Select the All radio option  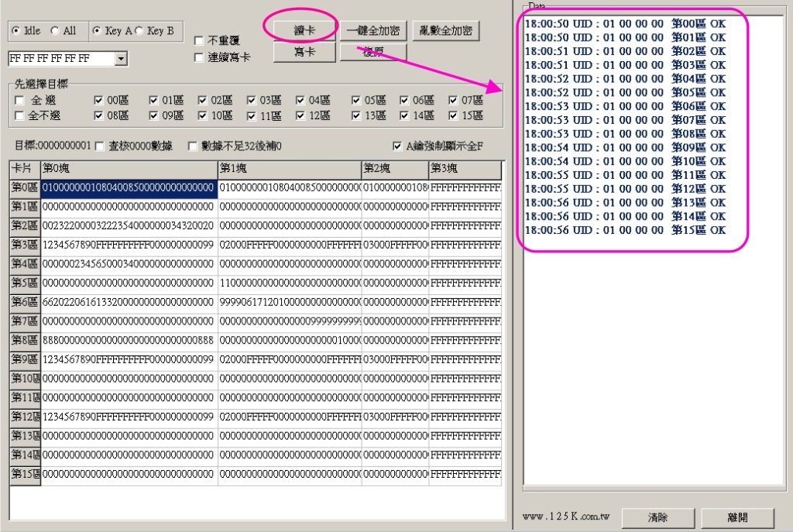(55, 31)
